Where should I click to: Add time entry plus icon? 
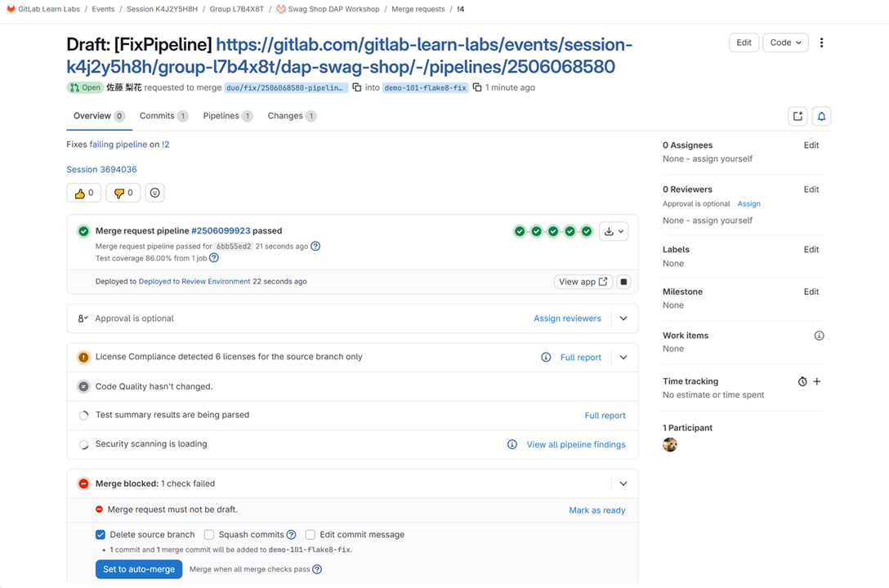817,381
